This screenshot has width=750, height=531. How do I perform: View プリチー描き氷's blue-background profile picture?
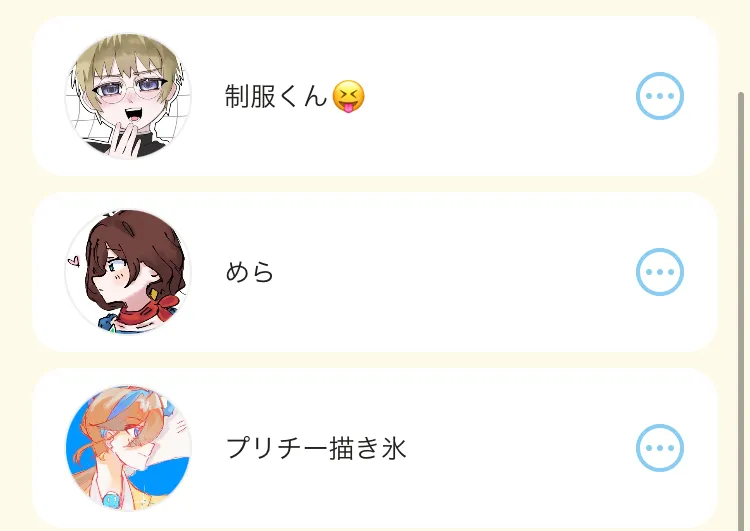128,448
